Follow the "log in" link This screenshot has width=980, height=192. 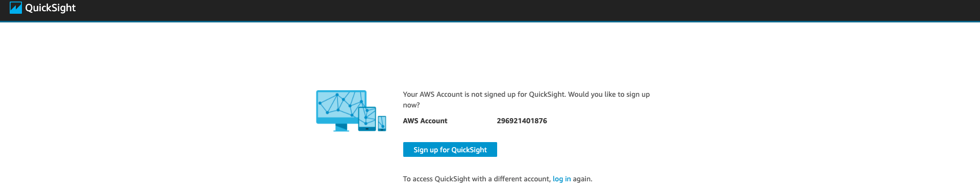(562, 179)
